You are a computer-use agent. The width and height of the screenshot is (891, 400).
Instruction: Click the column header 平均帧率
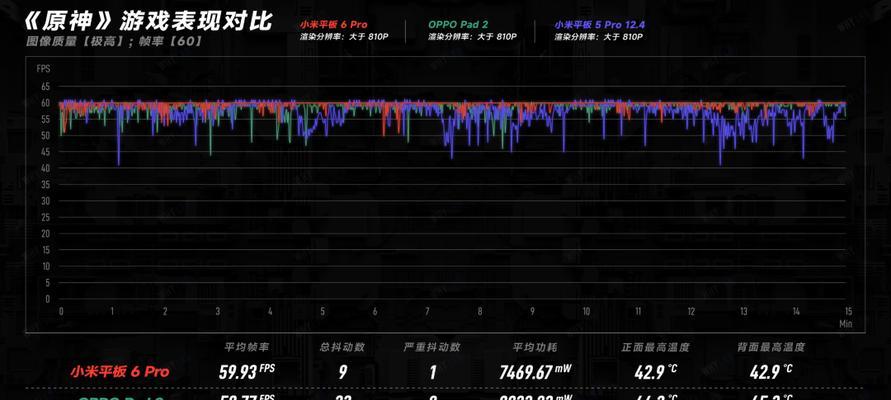(247, 347)
